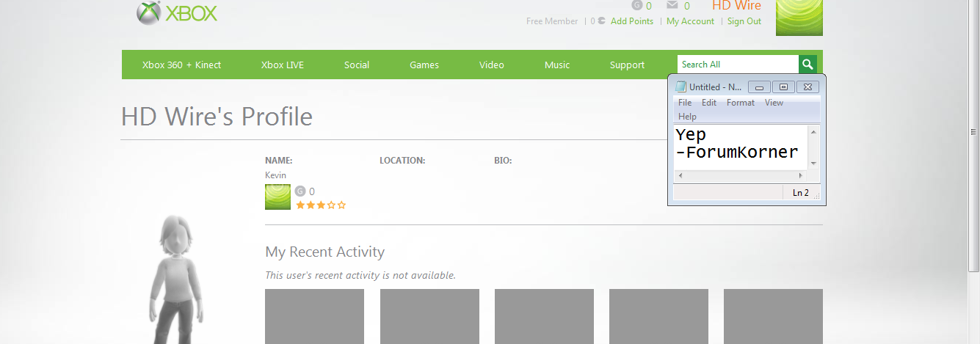Click the fifth grey activity tile
Image resolution: width=980 pixels, height=344 pixels.
773,316
